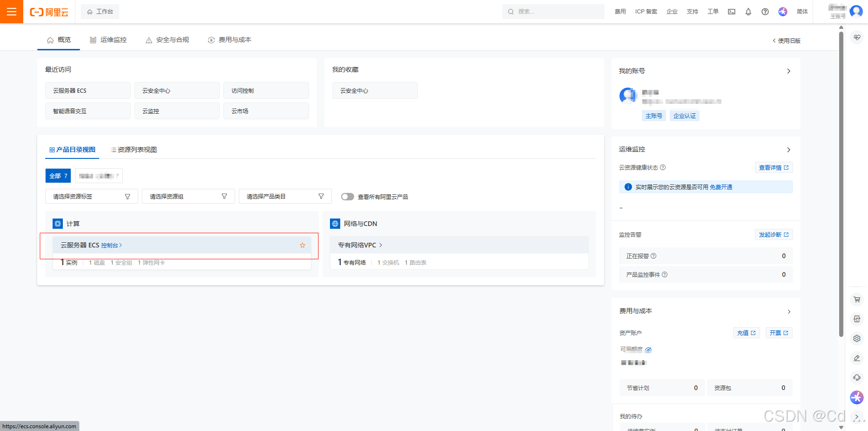The height and width of the screenshot is (431, 868).
Task: Click 1 安全组 under ECS
Action: (x=121, y=263)
